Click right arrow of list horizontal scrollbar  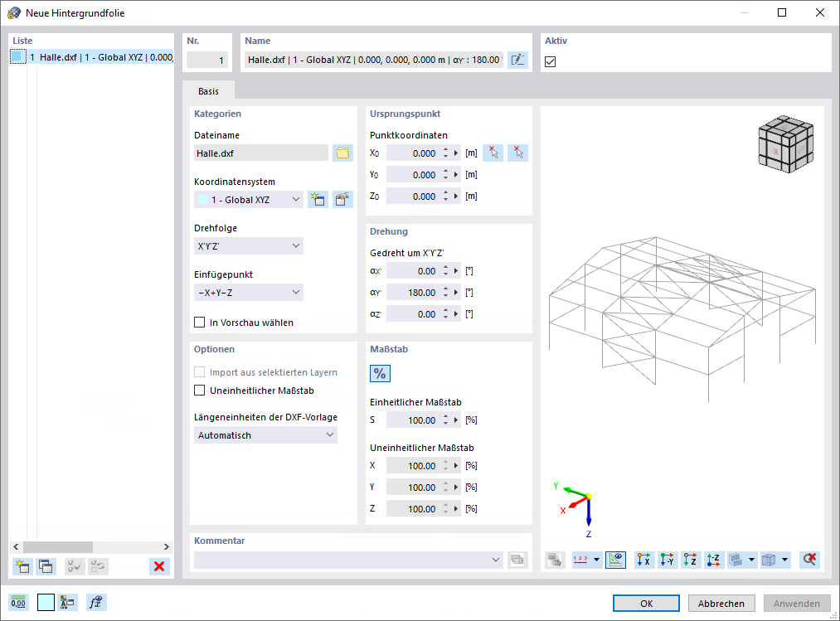coord(166,546)
